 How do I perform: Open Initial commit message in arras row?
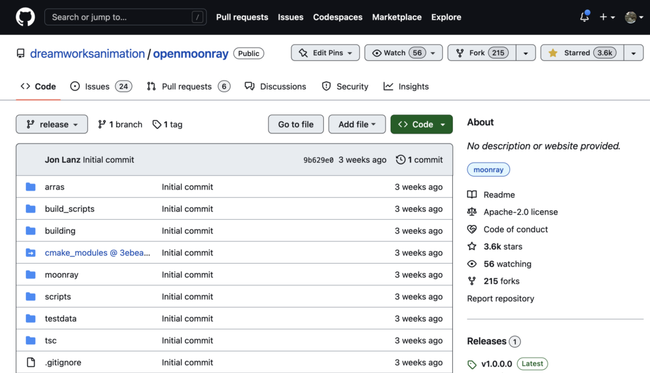187,187
